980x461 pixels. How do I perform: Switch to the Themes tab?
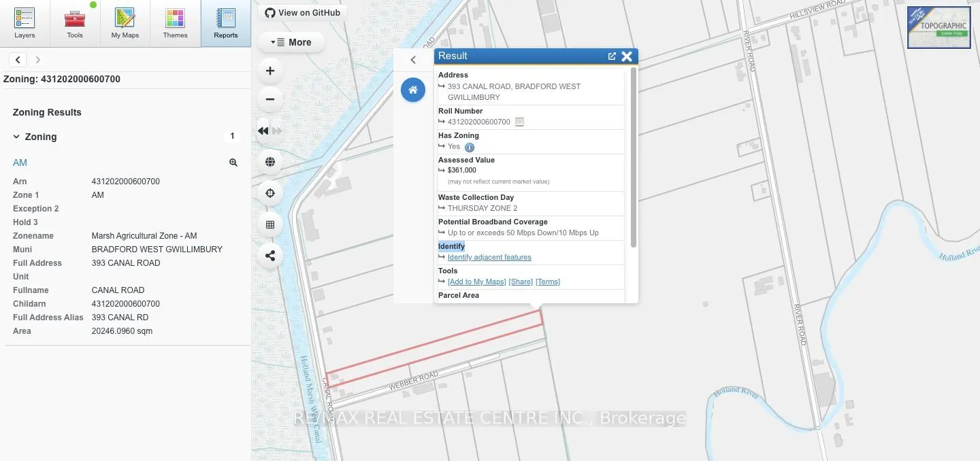click(x=176, y=24)
